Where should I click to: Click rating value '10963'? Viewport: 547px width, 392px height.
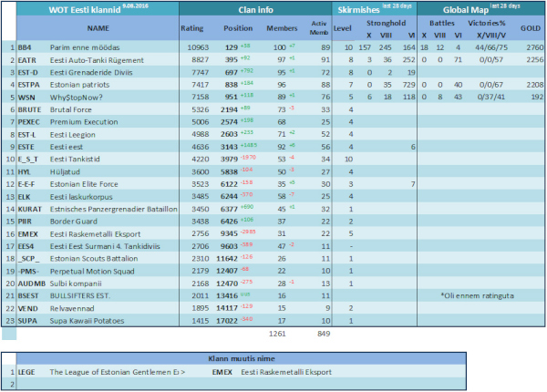pos(198,47)
